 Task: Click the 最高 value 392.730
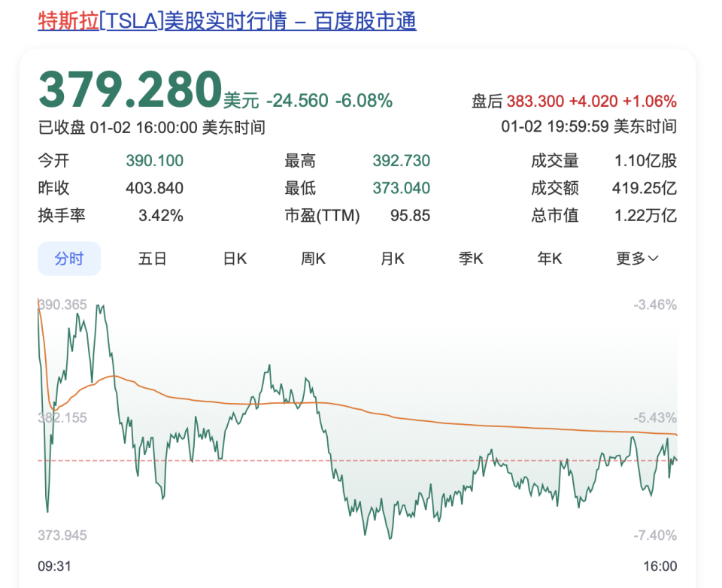402,161
